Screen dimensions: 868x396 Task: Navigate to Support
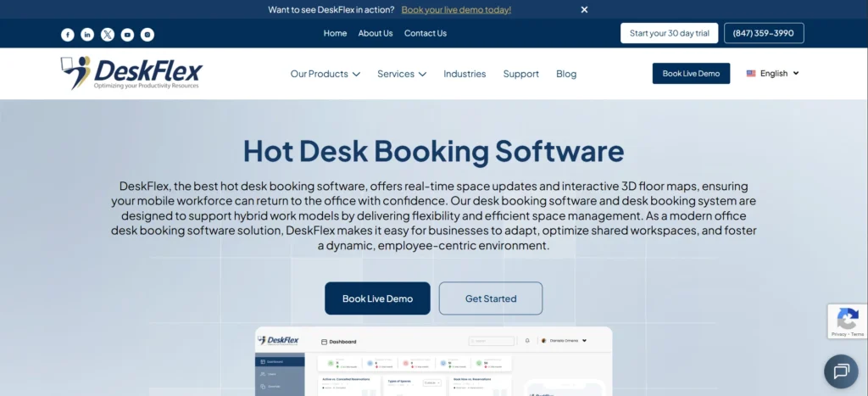tap(521, 74)
